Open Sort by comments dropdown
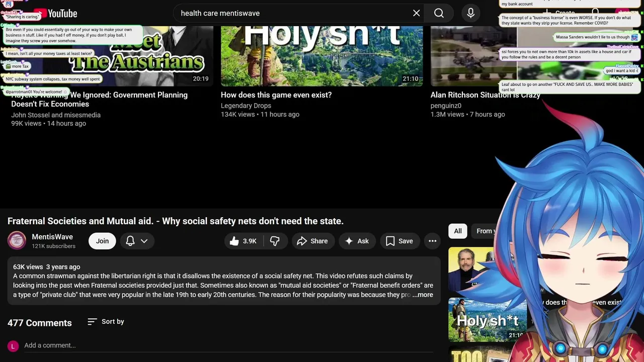The height and width of the screenshot is (362, 644). (x=106, y=322)
